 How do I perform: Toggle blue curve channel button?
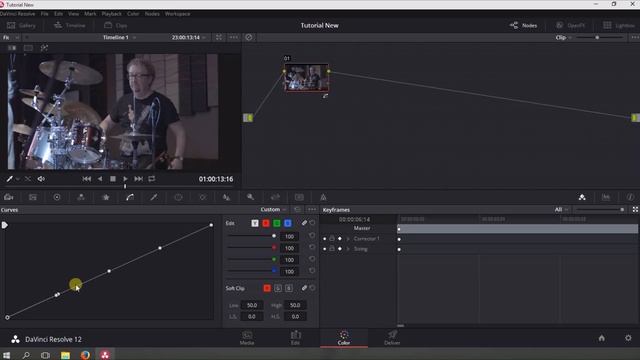[x=288, y=223]
